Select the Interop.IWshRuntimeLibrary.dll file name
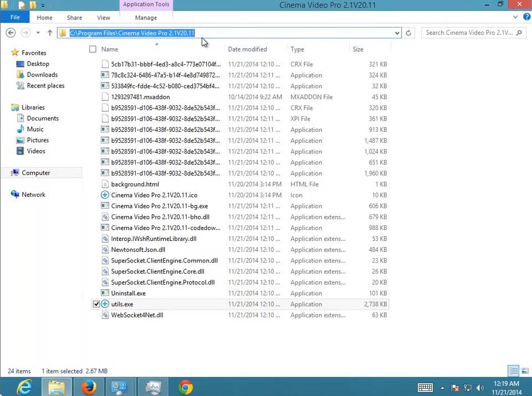532x396 pixels. click(x=154, y=239)
